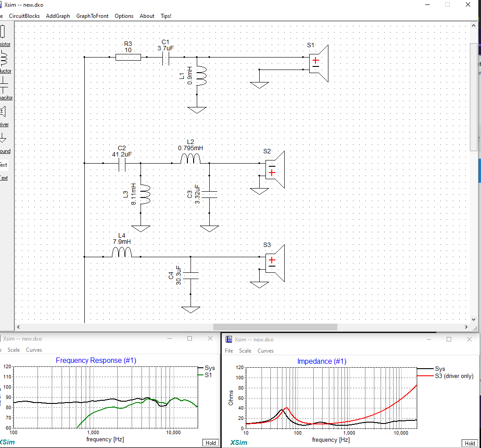Open Scale menu in Impedance window
The width and height of the screenshot is (481, 448).
(x=245, y=350)
